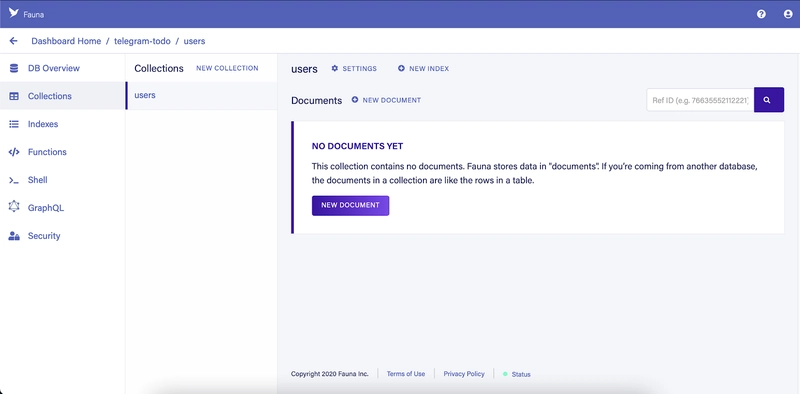Open the users collection SETTINGS
The height and width of the screenshot is (394, 800).
[x=354, y=68]
